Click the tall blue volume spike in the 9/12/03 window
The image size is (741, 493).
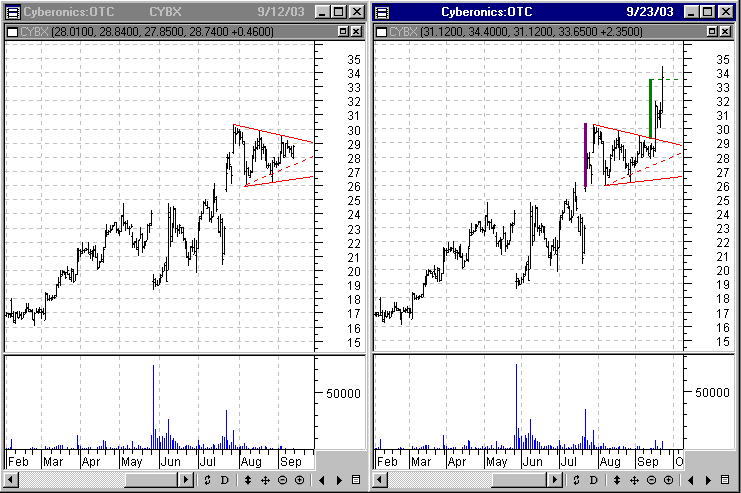[153, 407]
